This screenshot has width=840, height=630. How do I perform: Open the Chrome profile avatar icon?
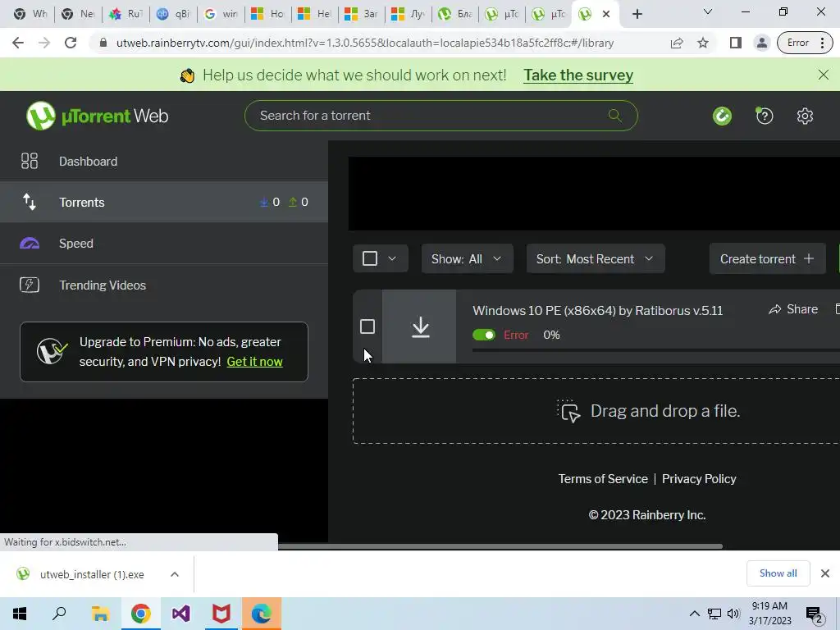click(x=761, y=43)
